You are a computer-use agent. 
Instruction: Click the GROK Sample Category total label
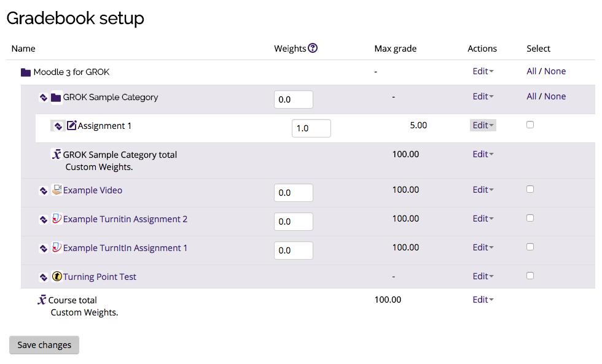(x=120, y=155)
